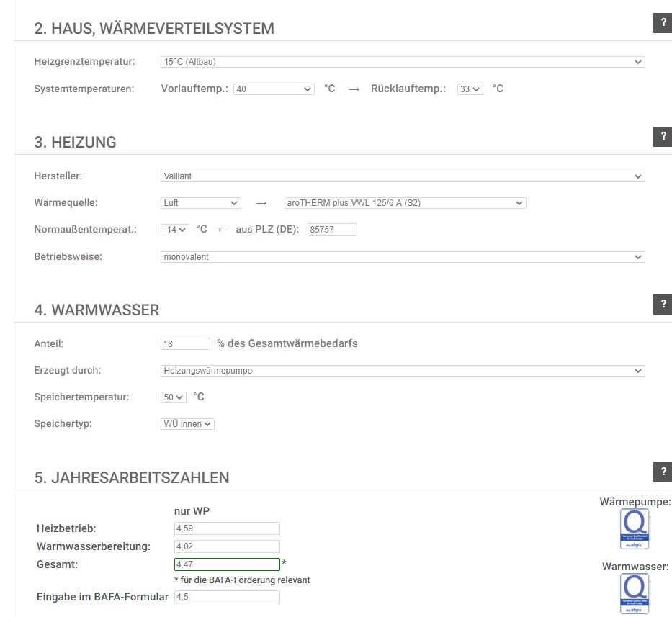Expand the Normaußentemperatur dropdown showing -14

(174, 230)
